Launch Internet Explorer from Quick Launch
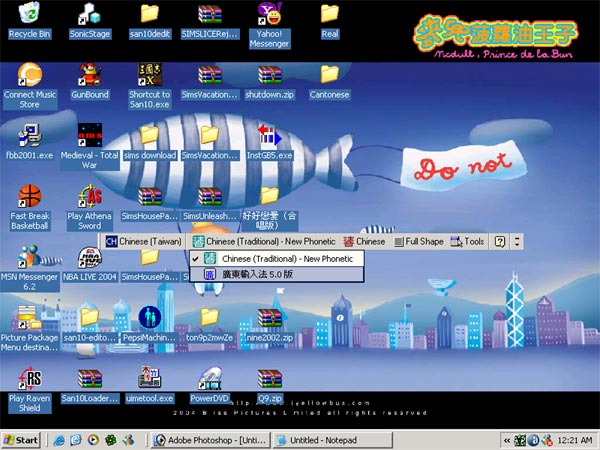The height and width of the screenshot is (450, 600). (59, 440)
